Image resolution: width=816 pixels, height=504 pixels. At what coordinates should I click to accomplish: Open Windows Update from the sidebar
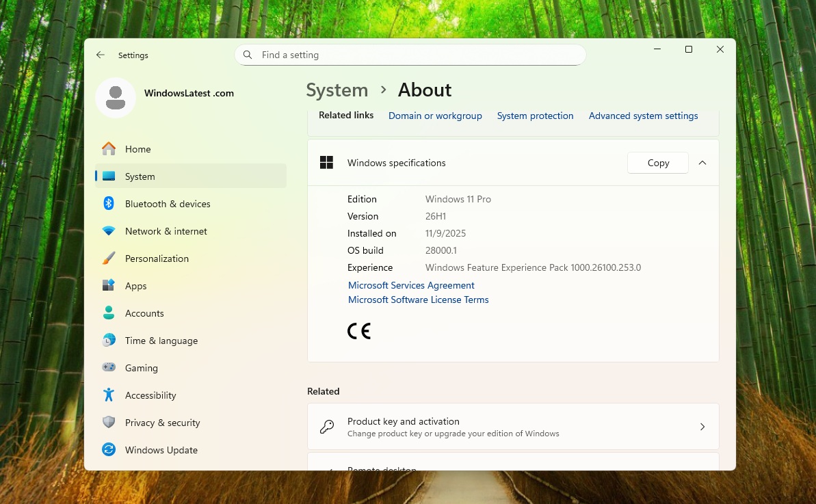(109, 449)
